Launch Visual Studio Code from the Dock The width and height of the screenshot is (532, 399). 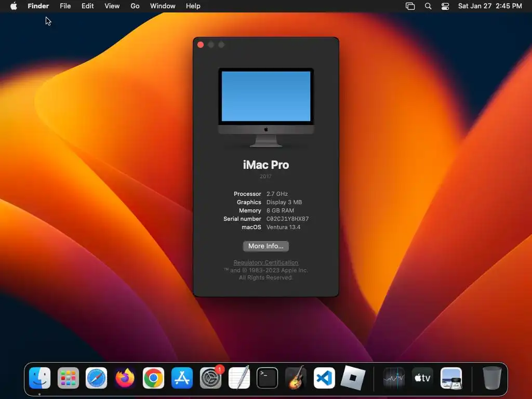click(x=324, y=378)
